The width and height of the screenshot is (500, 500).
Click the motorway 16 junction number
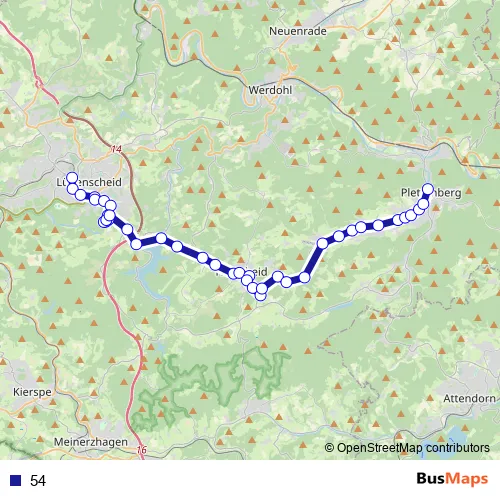click(x=142, y=450)
